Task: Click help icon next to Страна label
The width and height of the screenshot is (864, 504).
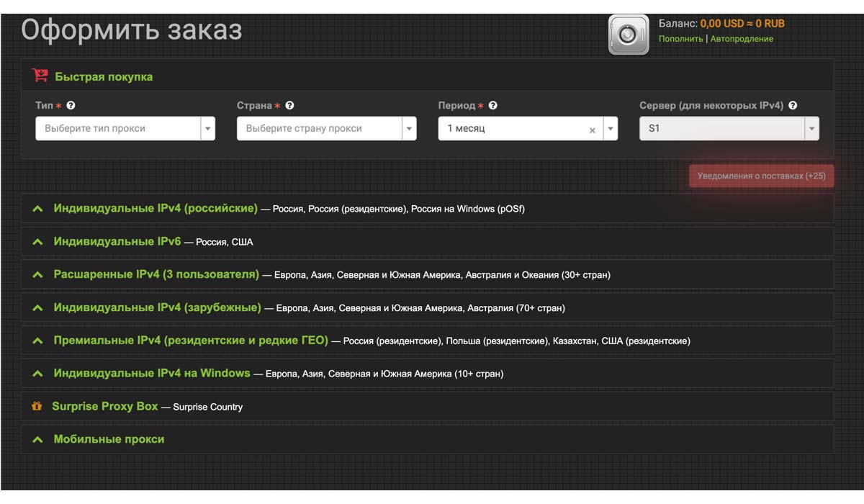Action: 289,105
